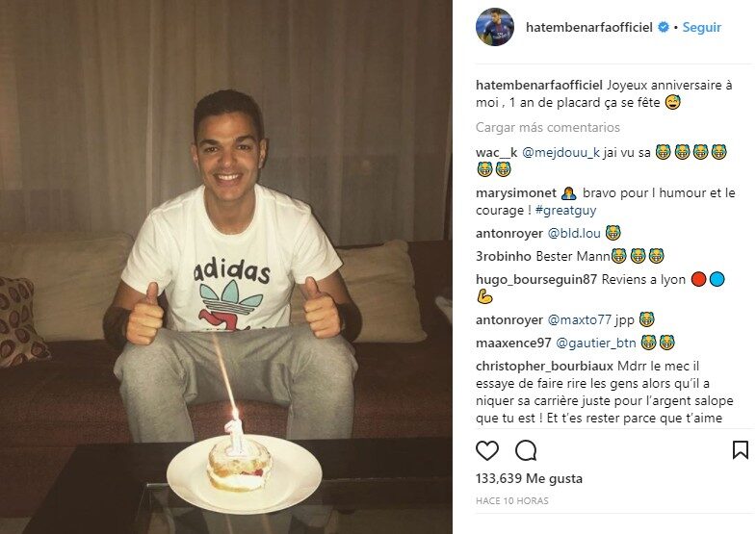Open post timestamp Hace 10 horas
The width and height of the screenshot is (756, 534).
pyautogui.click(x=512, y=500)
